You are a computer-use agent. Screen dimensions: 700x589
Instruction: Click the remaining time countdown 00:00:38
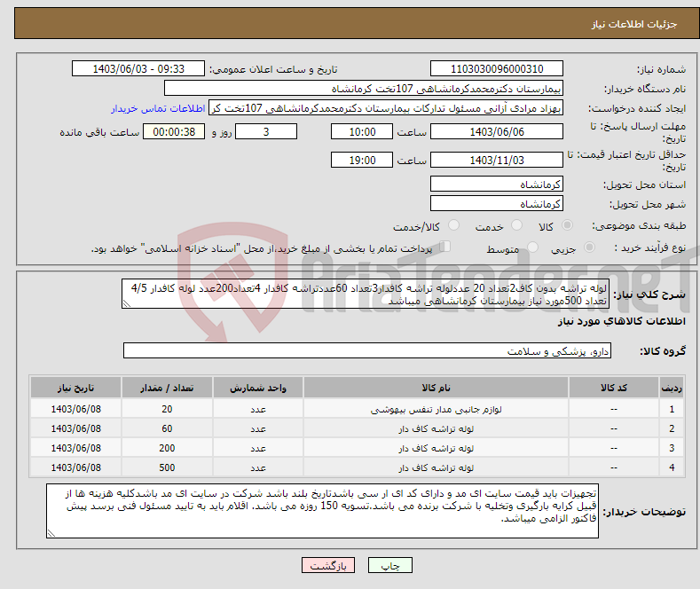click(x=174, y=131)
